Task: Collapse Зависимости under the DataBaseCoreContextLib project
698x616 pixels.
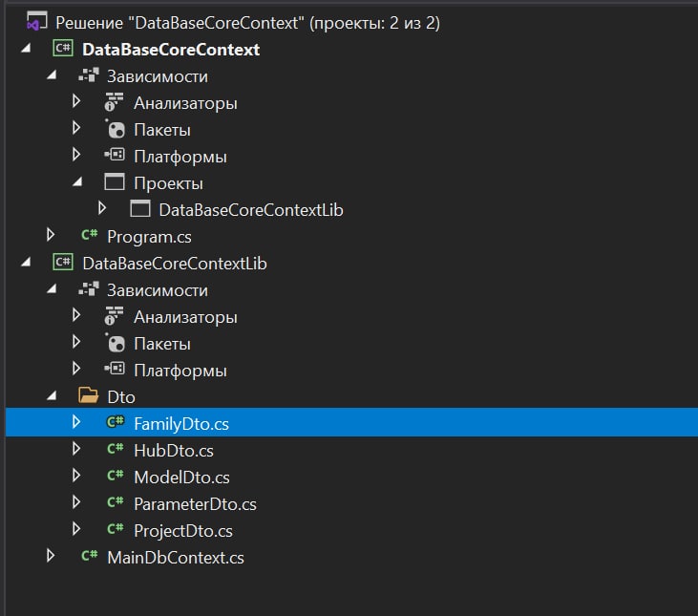Action: [x=53, y=288]
